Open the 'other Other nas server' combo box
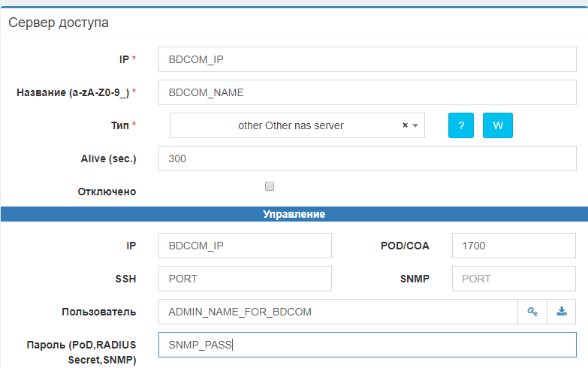 point(291,125)
